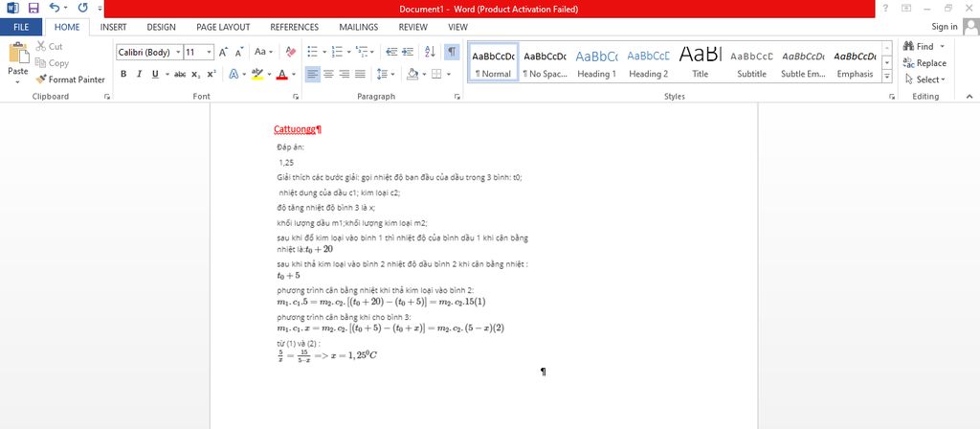The height and width of the screenshot is (429, 980).
Task: Apply the Title style
Action: [x=700, y=62]
